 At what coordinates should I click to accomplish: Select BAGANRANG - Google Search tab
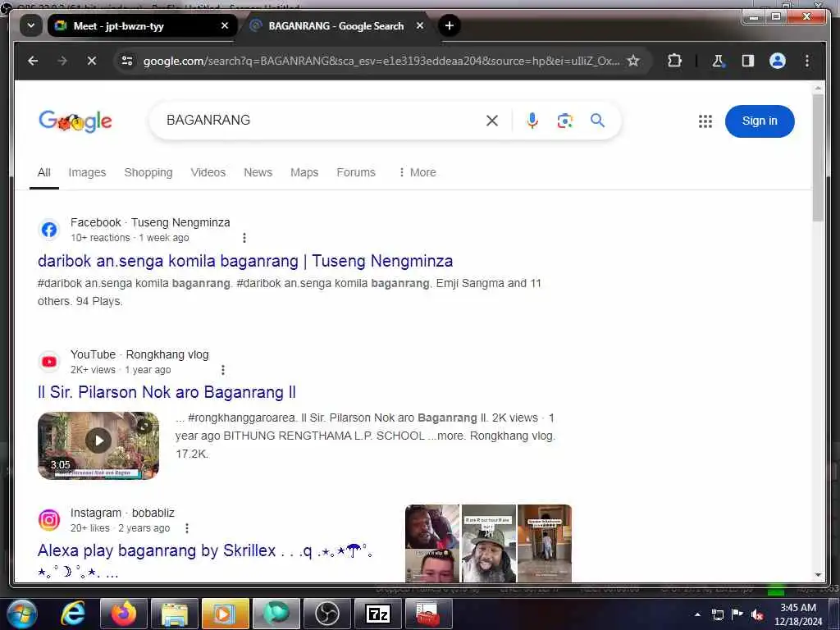click(x=336, y=25)
